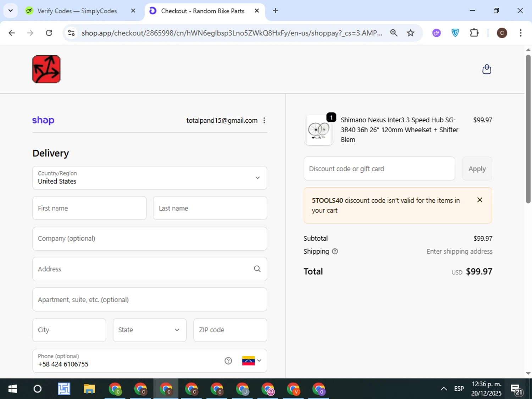Reload the checkout page
This screenshot has height=399, width=532.
49,33
